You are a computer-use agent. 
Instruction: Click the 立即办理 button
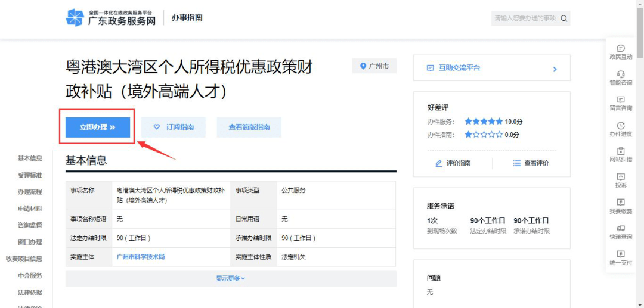(98, 127)
